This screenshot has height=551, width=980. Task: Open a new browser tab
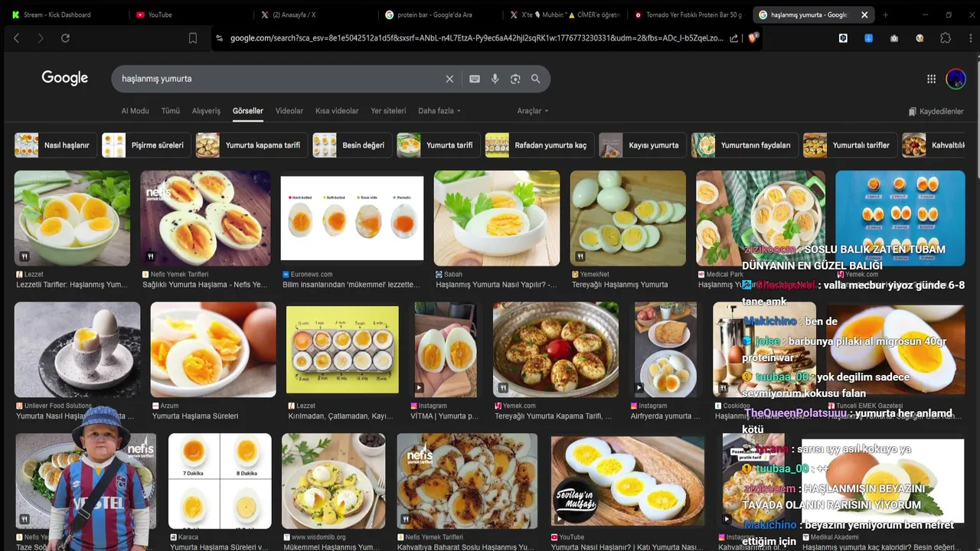tap(885, 15)
